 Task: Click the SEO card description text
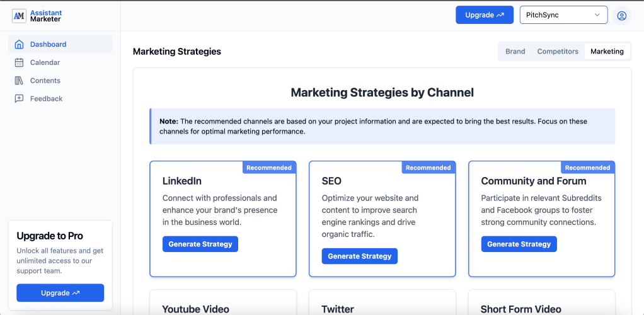370,217
